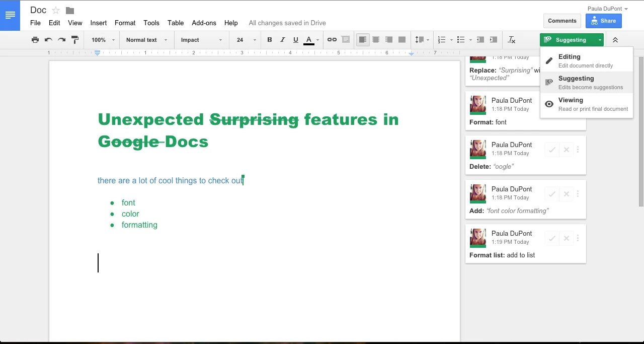Click the blue Share button
The image size is (644, 344).
[603, 21]
